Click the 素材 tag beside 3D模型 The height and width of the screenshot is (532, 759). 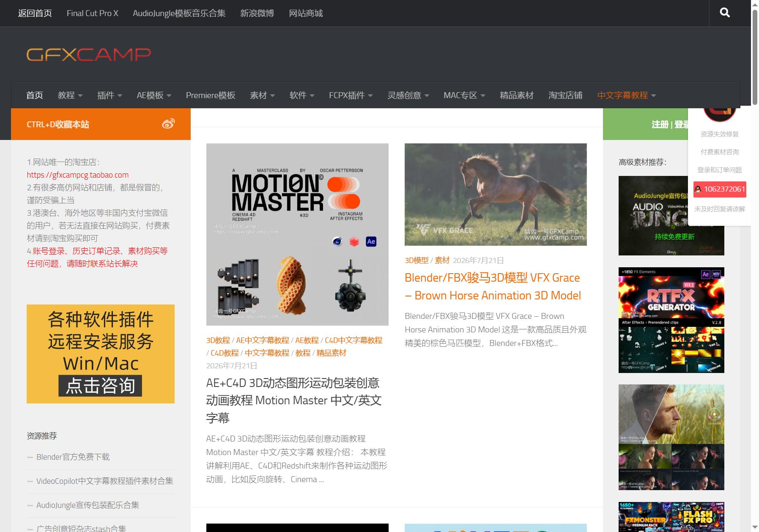pos(442,260)
